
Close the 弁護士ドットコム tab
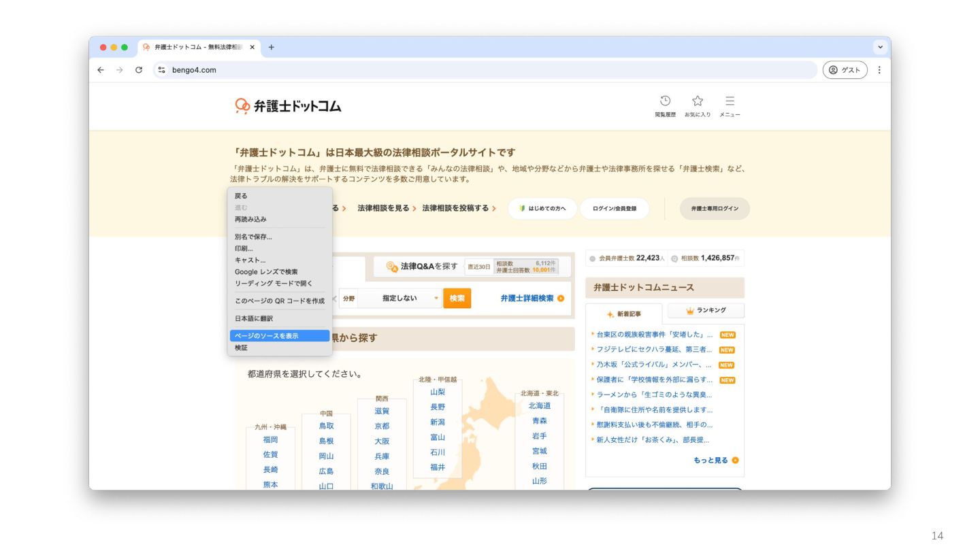coord(252,47)
